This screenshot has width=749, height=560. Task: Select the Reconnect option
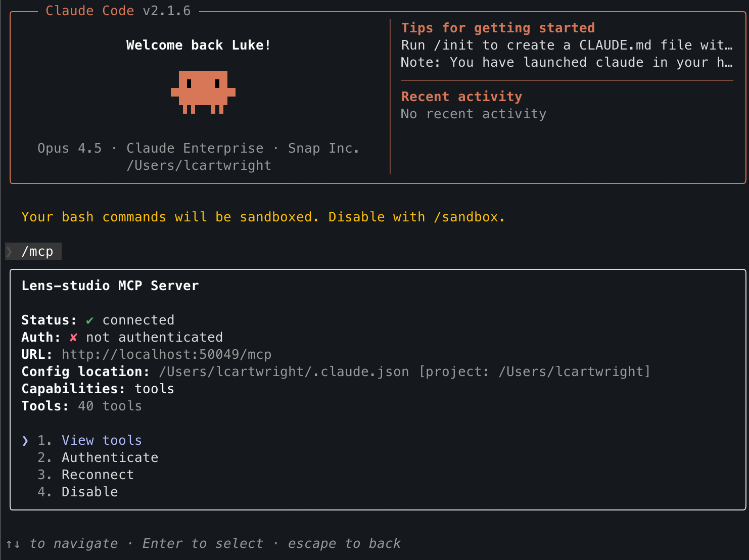point(98,475)
